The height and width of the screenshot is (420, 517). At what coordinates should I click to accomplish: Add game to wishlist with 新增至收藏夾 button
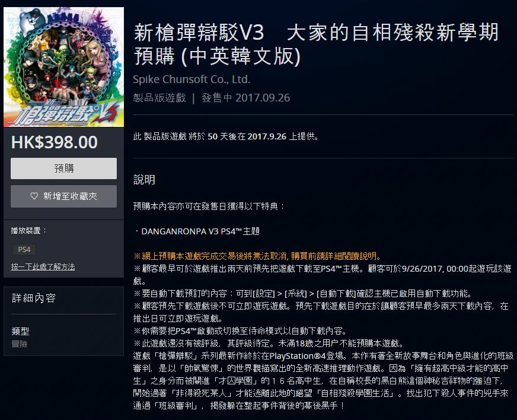(x=63, y=196)
